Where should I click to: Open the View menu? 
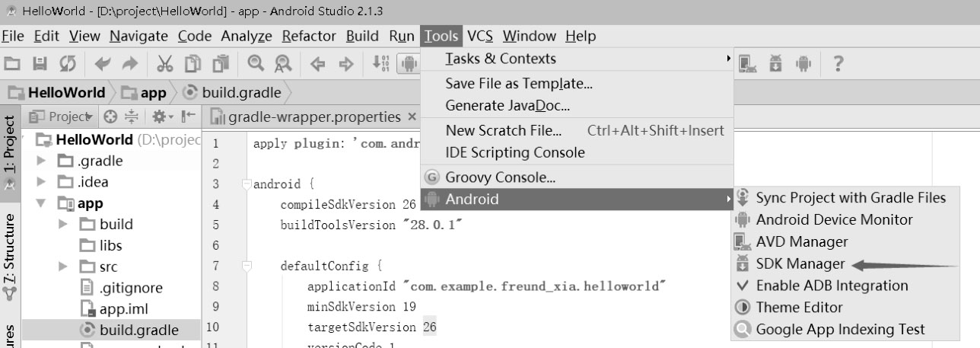click(x=84, y=36)
